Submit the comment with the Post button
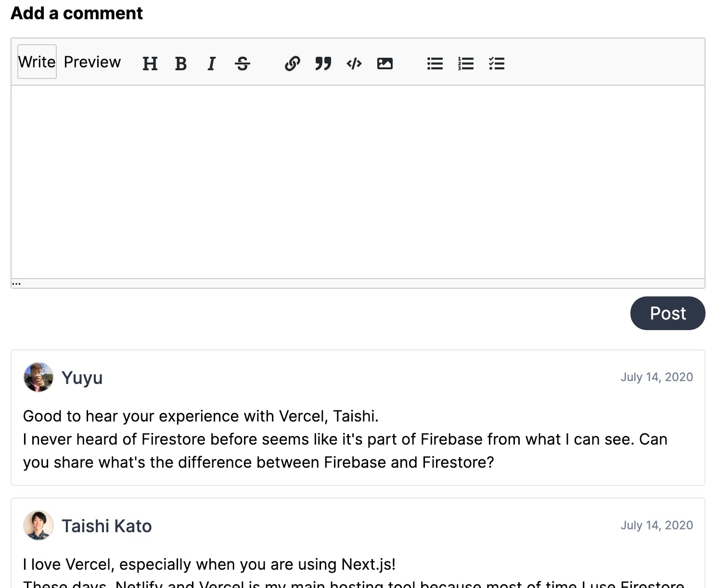The width and height of the screenshot is (718, 588). [667, 313]
